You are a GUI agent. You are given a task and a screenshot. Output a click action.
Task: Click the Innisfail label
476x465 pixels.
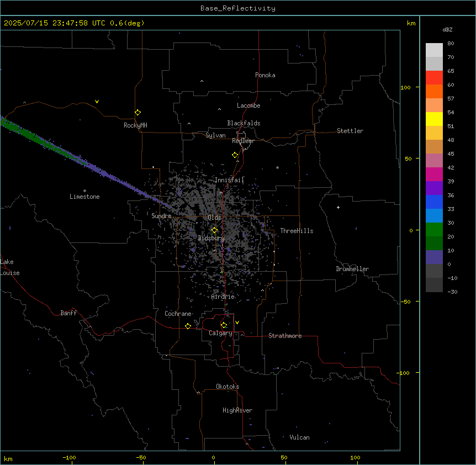coord(229,180)
